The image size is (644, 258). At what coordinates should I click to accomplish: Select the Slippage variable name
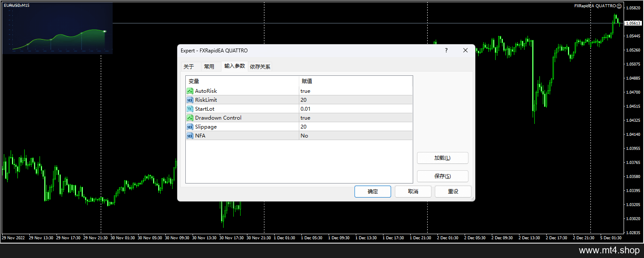206,127
